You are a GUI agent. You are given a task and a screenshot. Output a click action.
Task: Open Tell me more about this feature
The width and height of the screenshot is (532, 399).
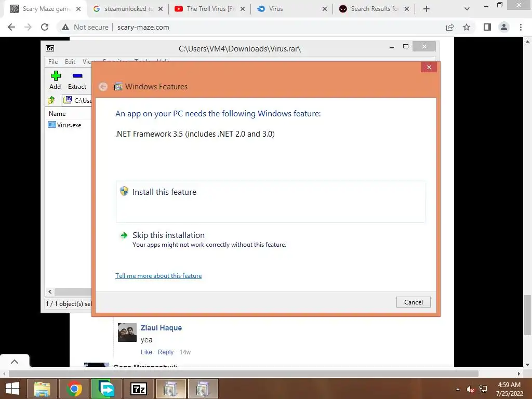[158, 276]
